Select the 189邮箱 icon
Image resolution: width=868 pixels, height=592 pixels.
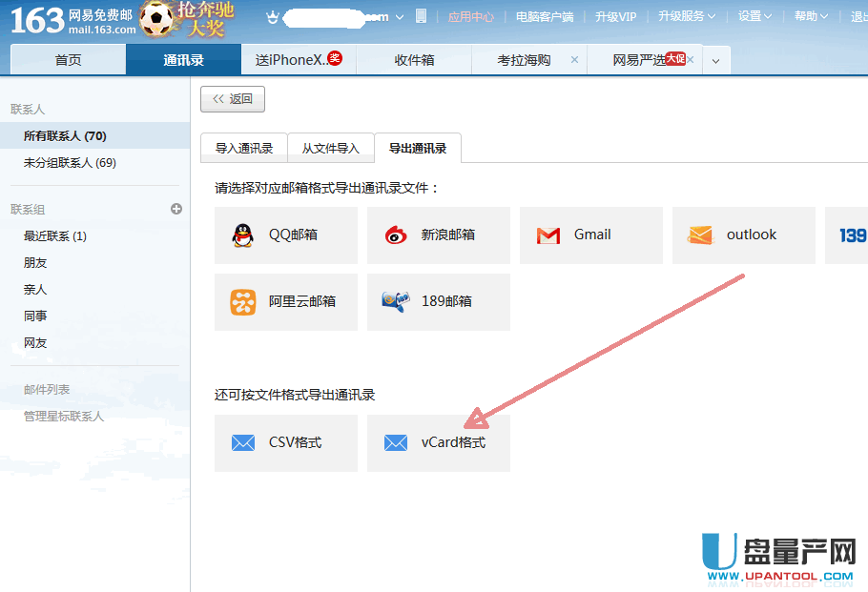point(396,302)
